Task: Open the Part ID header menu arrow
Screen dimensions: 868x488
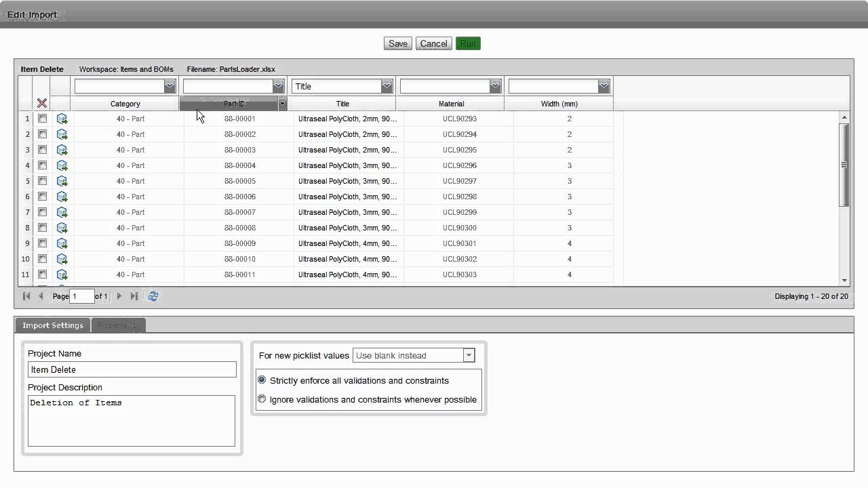Action: [283, 104]
